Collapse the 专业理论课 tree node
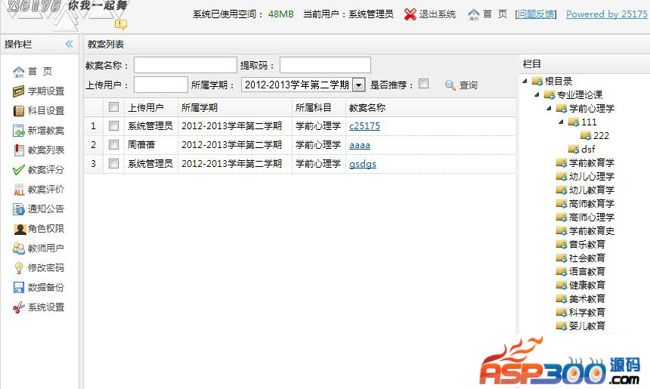650x389 pixels. tap(537, 95)
